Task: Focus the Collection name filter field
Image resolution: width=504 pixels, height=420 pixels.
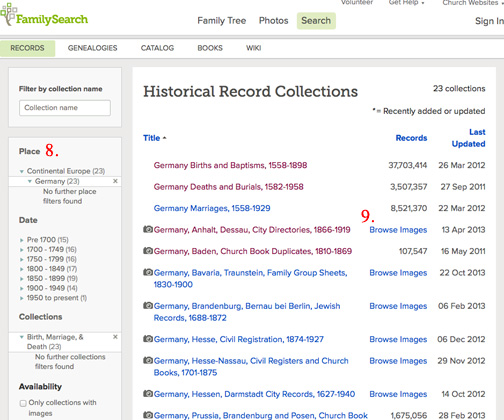Action: click(65, 108)
